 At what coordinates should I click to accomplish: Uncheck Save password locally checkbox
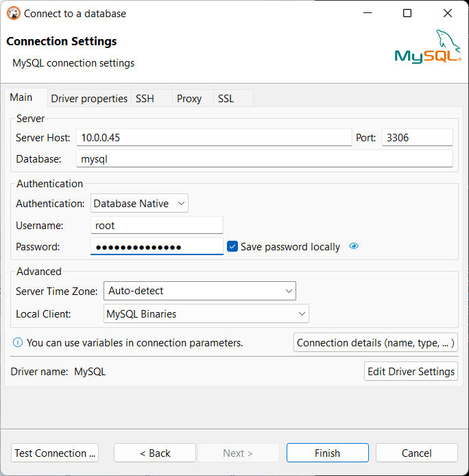(232, 247)
